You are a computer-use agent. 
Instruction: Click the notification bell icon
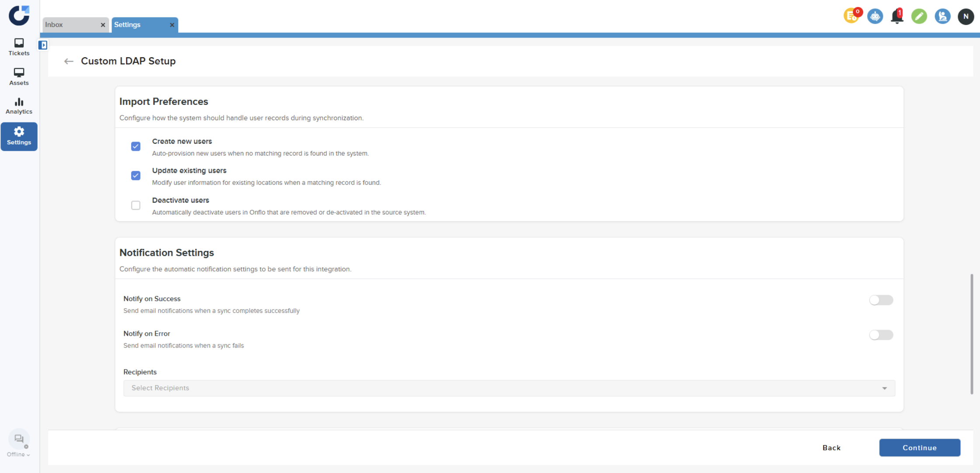point(897,17)
